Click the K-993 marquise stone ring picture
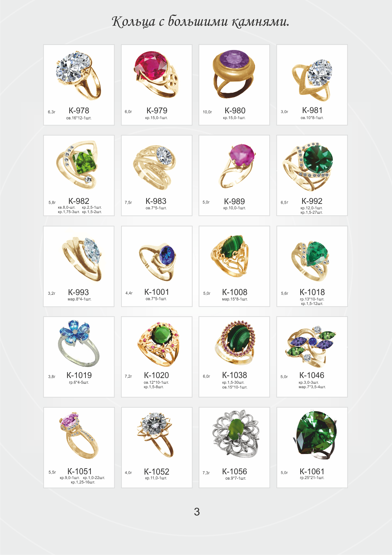This screenshot has height=555, width=392. [82, 259]
